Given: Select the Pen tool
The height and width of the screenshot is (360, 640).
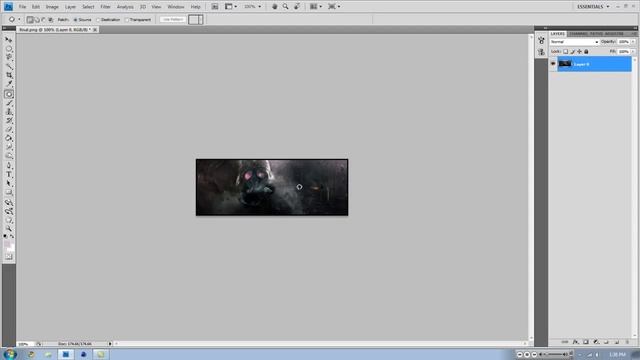Looking at the screenshot, I should point(9,166).
